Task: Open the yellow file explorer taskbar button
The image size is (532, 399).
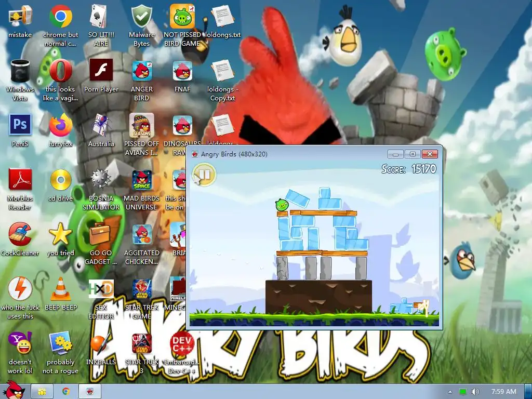Action: 42,392
